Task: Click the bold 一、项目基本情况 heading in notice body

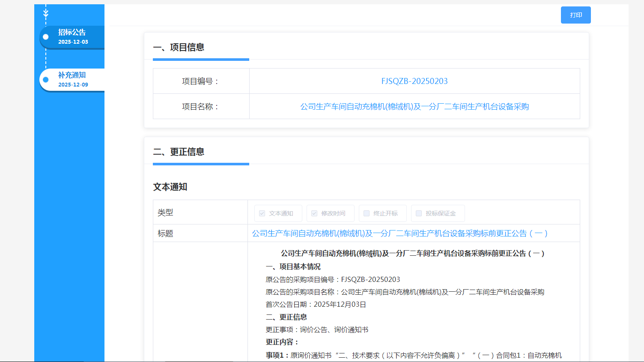Action: pos(293,266)
